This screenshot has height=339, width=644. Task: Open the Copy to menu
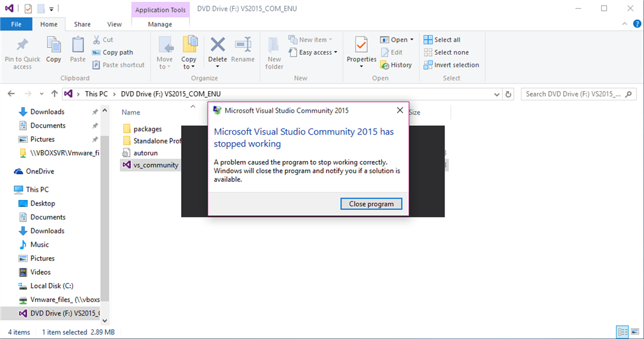(x=189, y=53)
